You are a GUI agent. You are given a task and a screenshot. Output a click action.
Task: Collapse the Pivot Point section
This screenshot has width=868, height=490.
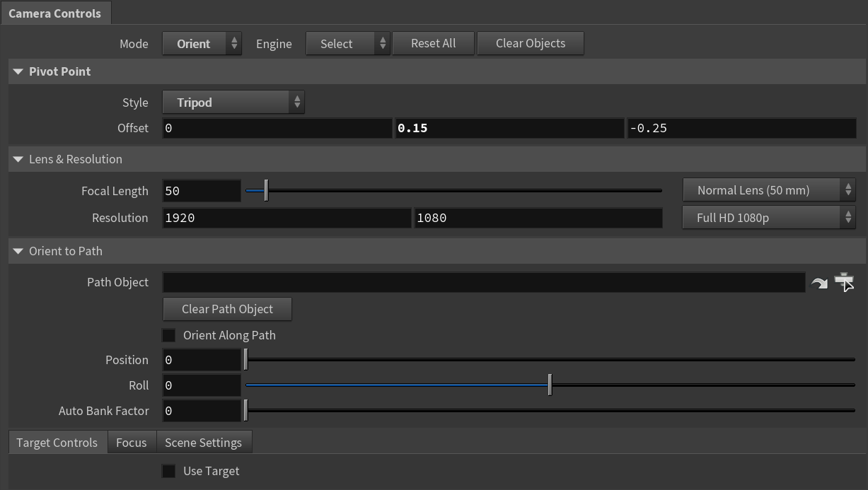(x=18, y=71)
